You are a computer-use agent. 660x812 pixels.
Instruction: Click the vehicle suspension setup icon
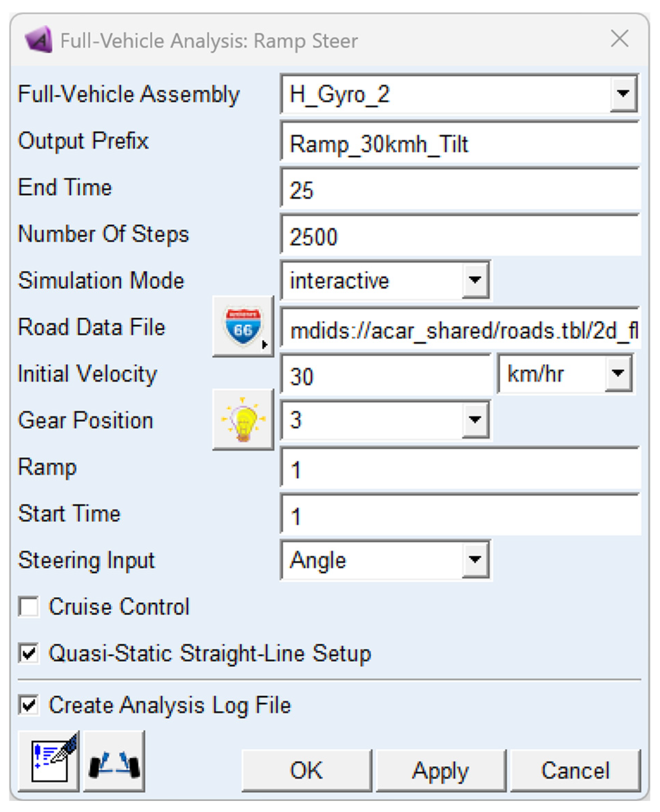tap(114, 761)
